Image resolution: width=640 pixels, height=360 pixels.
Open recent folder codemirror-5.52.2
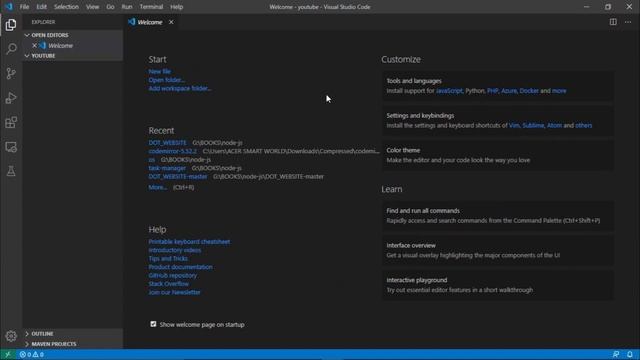click(173, 151)
